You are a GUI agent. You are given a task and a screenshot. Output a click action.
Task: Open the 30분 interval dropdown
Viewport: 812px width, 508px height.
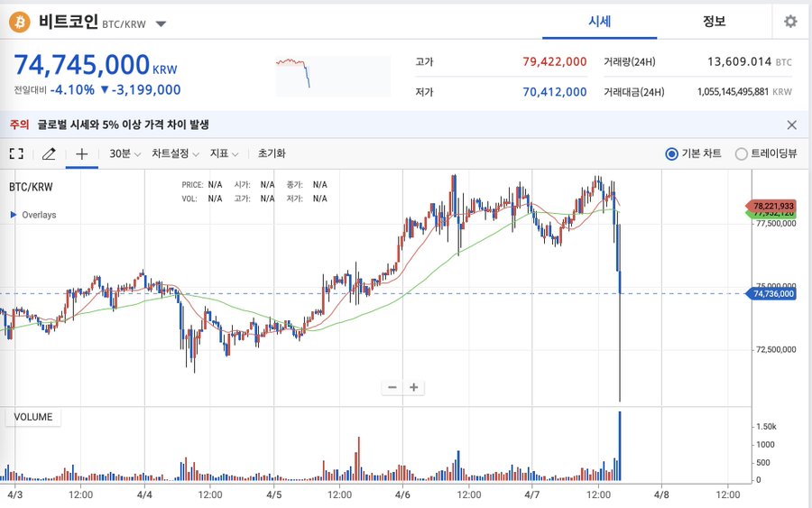125,153
